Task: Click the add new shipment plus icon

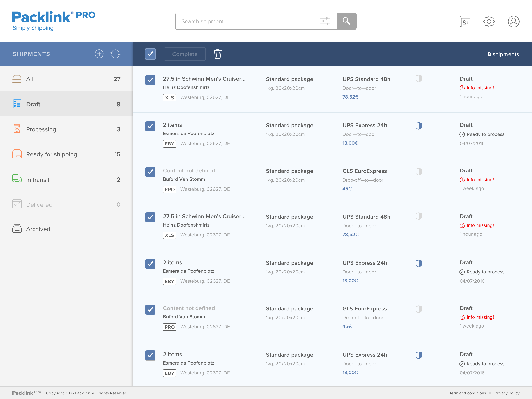Action: [x=99, y=54]
